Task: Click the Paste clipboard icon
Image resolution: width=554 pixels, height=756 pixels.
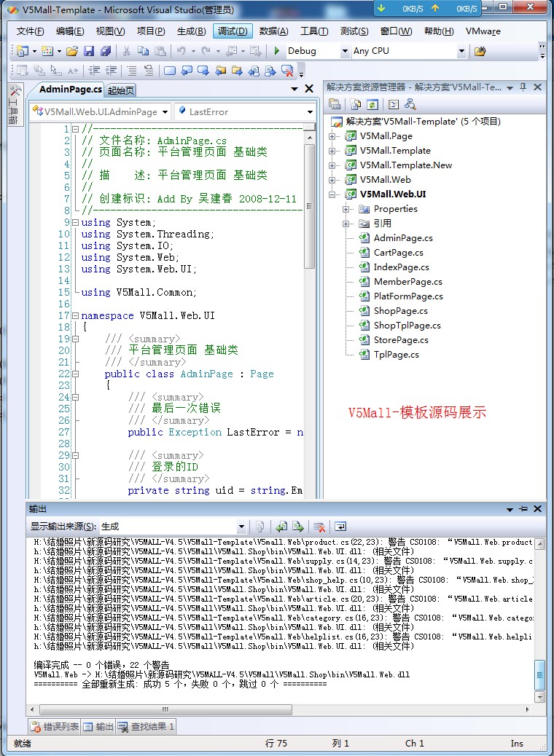Action: (160, 51)
